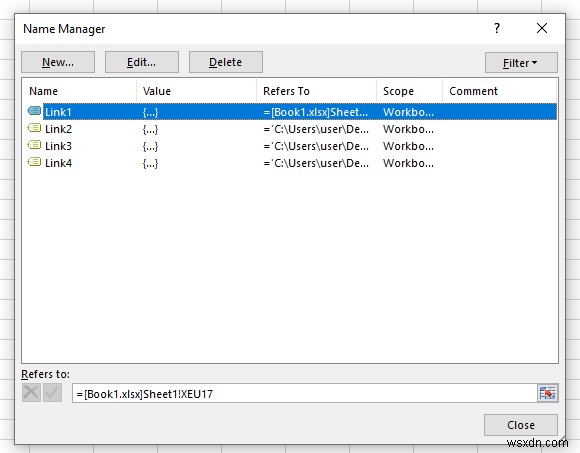Click the Refers To path of Link2

pyautogui.click(x=316, y=129)
